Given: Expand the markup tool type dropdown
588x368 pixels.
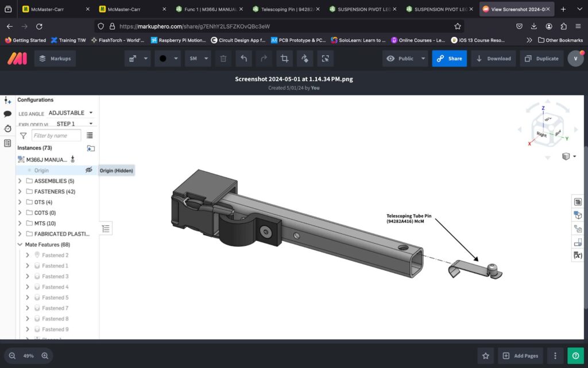Looking at the screenshot, I should click(146, 58).
